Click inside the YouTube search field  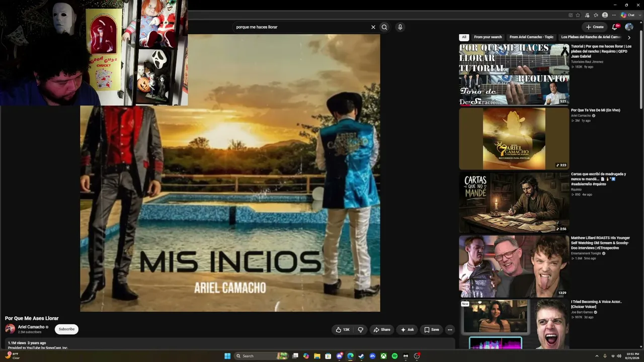302,27
